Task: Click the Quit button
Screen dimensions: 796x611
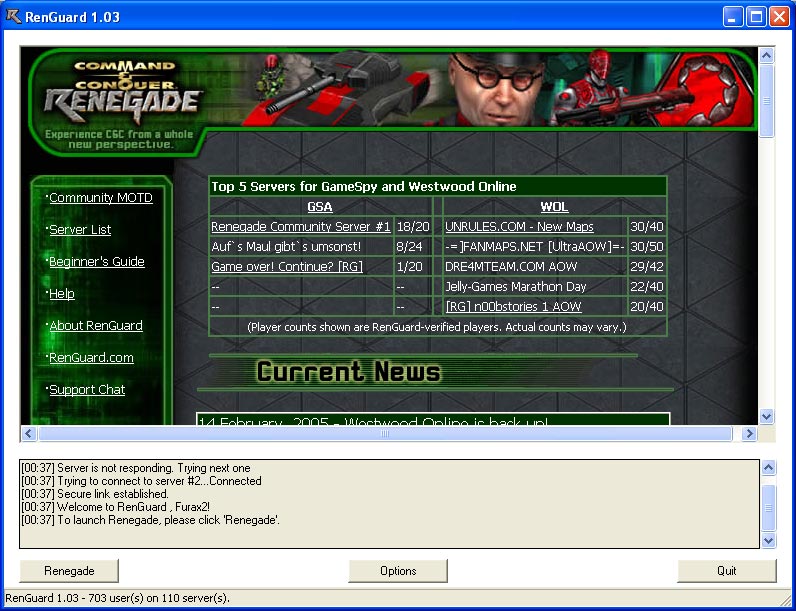Action: pyautogui.click(x=726, y=571)
